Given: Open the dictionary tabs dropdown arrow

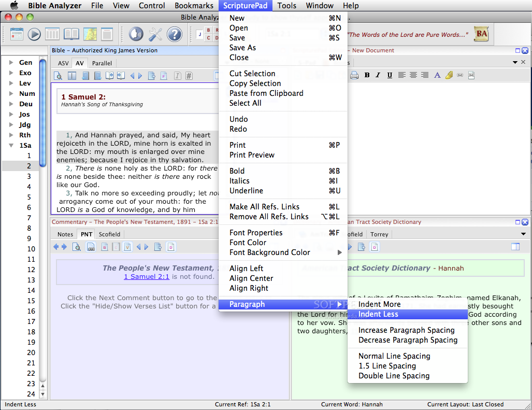Looking at the screenshot, I should click(x=523, y=234).
